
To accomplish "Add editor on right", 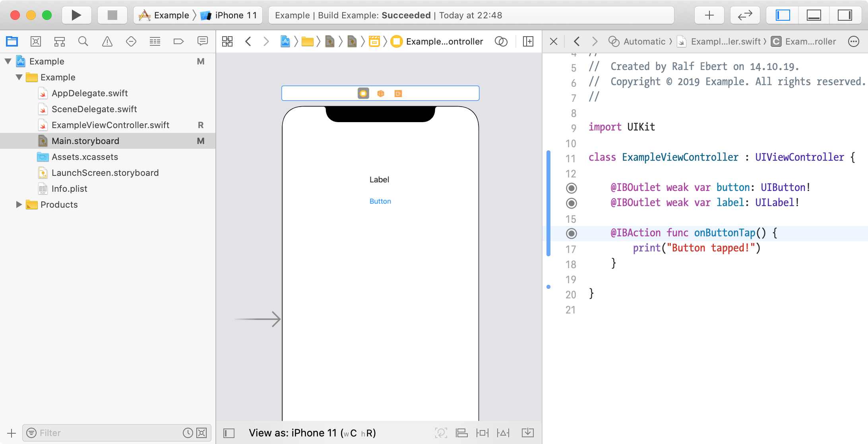I will pos(528,41).
